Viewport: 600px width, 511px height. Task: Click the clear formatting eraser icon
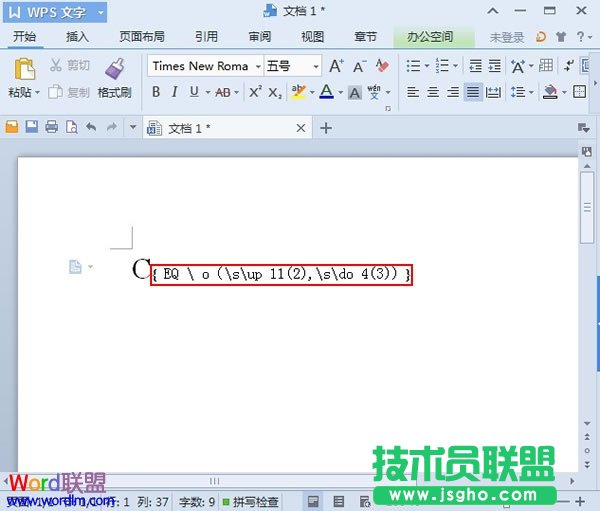tap(382, 66)
